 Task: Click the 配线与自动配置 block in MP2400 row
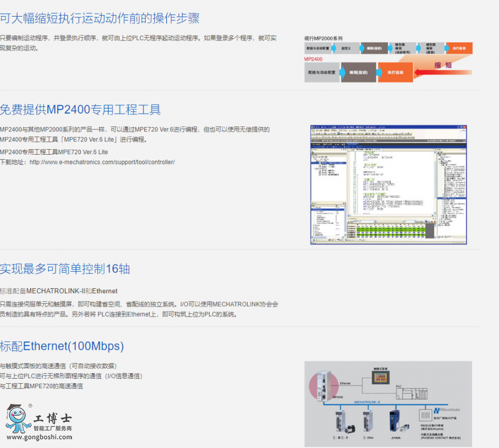pyautogui.click(x=322, y=73)
